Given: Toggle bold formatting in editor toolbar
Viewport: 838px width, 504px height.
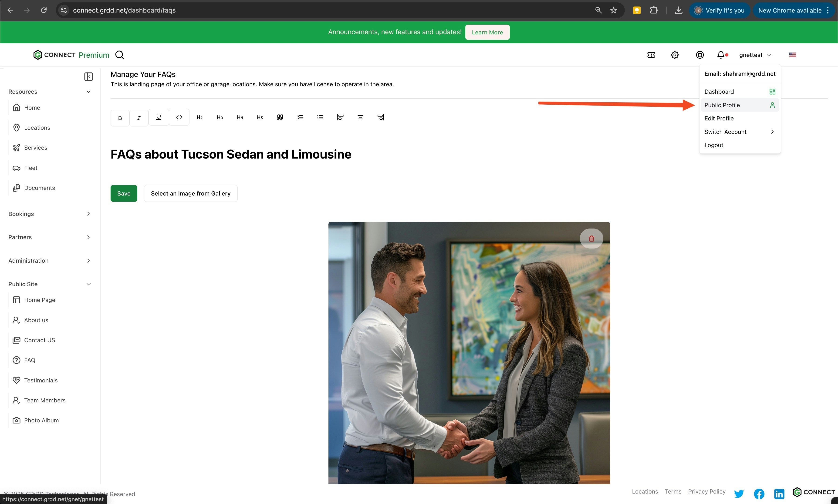Looking at the screenshot, I should pos(120,118).
